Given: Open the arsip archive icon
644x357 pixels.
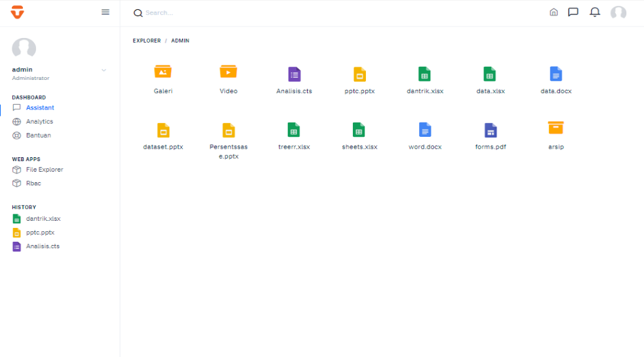Looking at the screenshot, I should pos(555,128).
